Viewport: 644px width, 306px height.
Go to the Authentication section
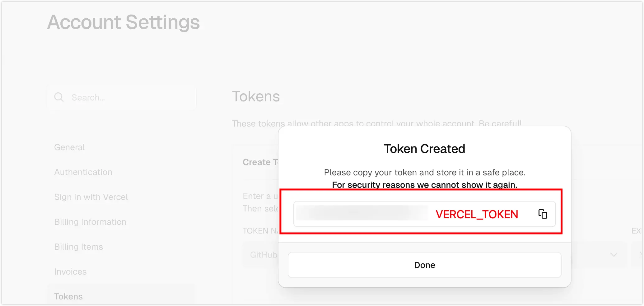click(83, 172)
